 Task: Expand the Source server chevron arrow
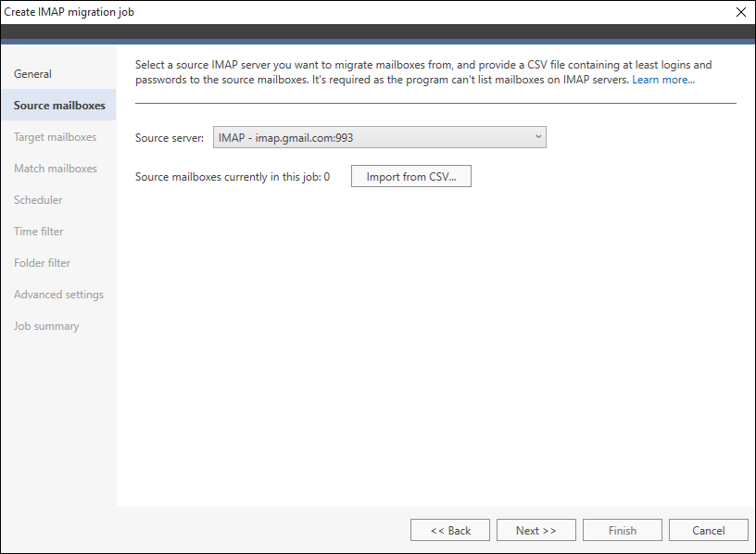point(538,137)
